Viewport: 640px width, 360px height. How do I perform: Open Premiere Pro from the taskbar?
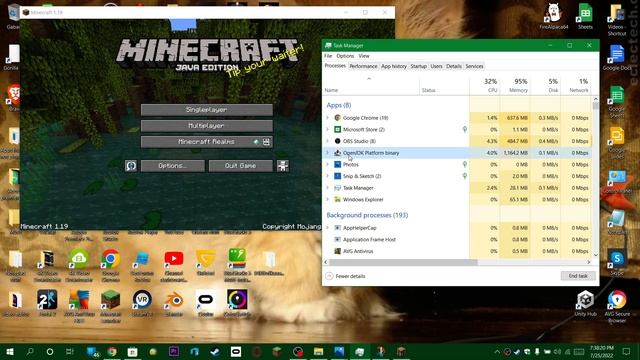[174, 351]
